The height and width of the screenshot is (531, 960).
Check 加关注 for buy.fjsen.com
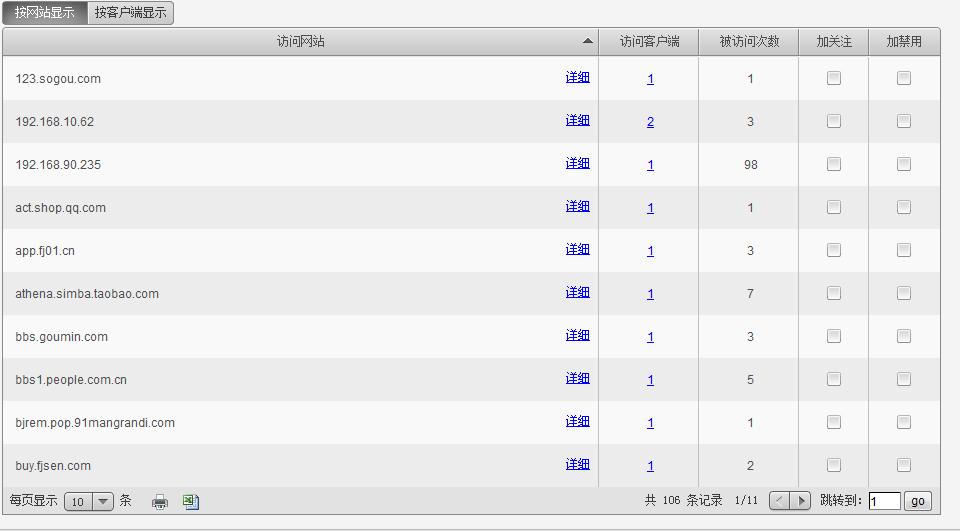pos(834,465)
